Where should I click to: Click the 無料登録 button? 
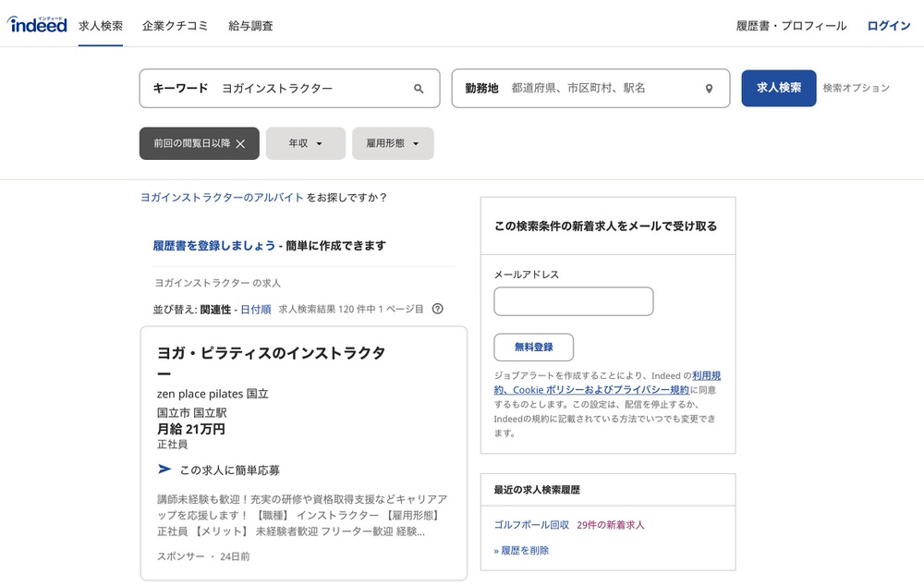(533, 347)
